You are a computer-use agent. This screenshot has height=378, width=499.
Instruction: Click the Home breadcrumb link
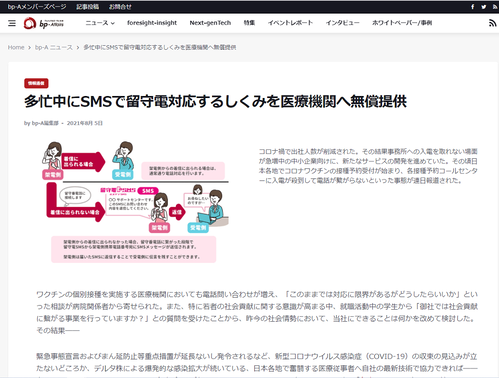16,47
